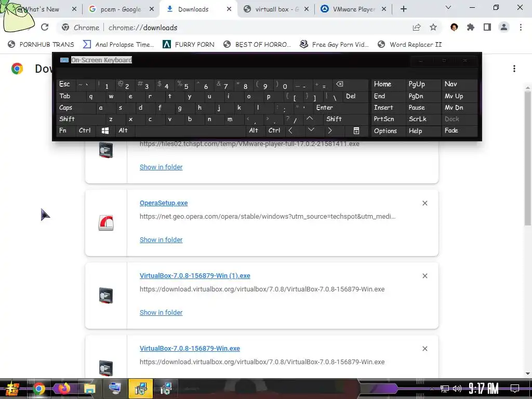Show VMware-player download in folder
This screenshot has height=399, width=532.
click(161, 167)
